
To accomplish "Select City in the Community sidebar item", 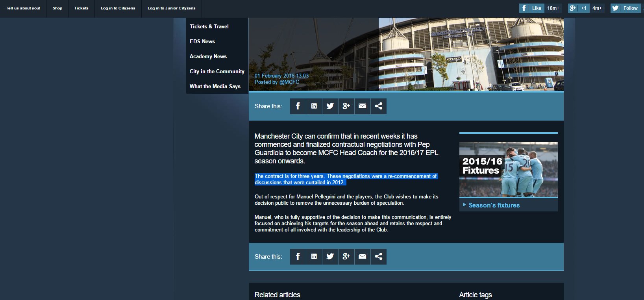I will coord(217,71).
